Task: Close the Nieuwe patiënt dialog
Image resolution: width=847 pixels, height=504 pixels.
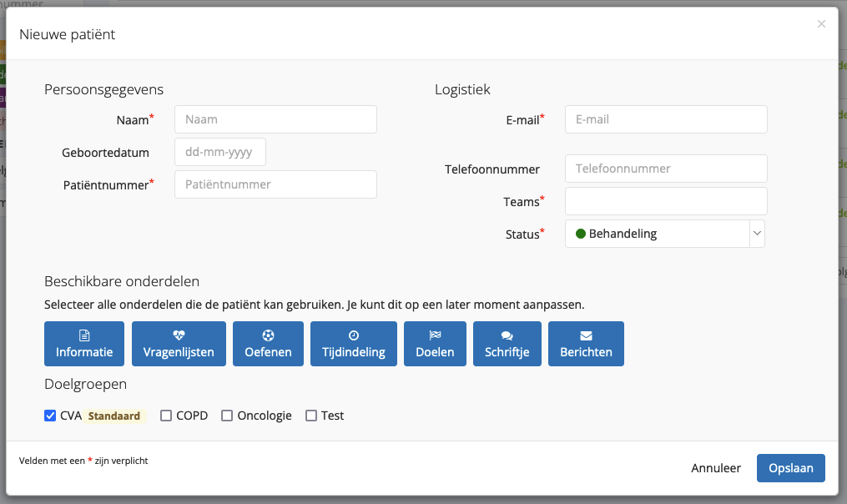Action: pyautogui.click(x=821, y=24)
